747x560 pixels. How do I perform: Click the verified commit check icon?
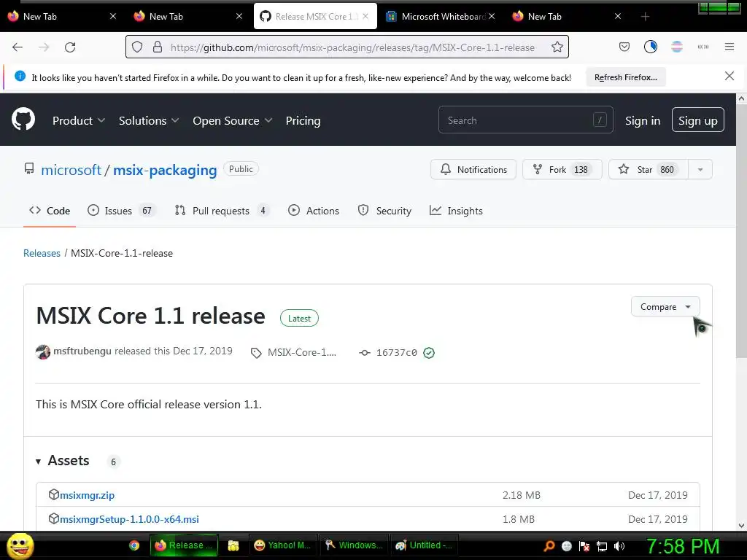429,353
